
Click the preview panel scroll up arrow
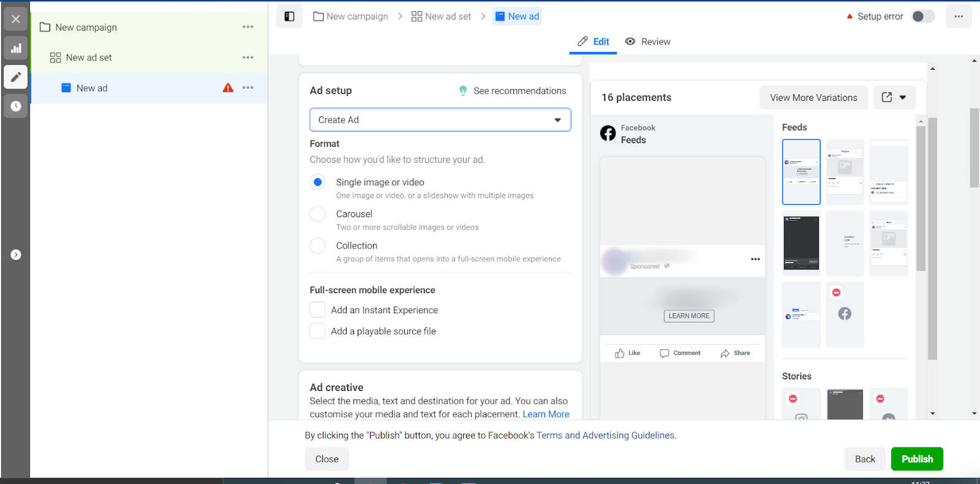tap(932, 69)
